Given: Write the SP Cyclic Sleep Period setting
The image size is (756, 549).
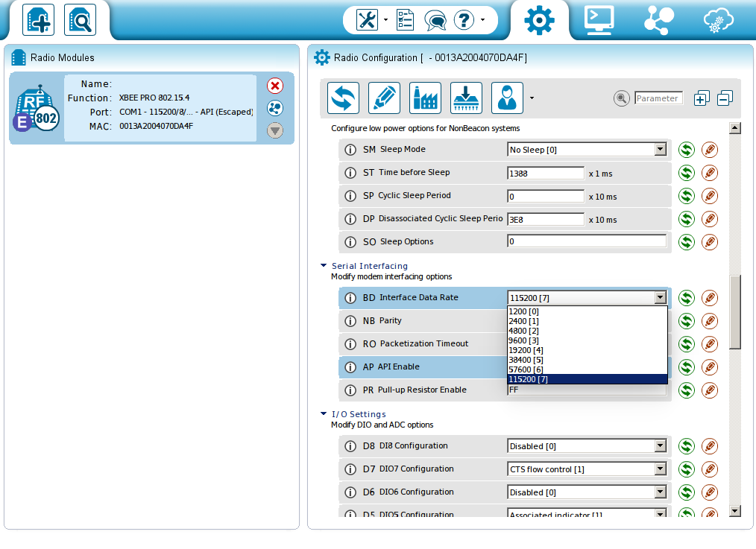Looking at the screenshot, I should click(x=710, y=196).
